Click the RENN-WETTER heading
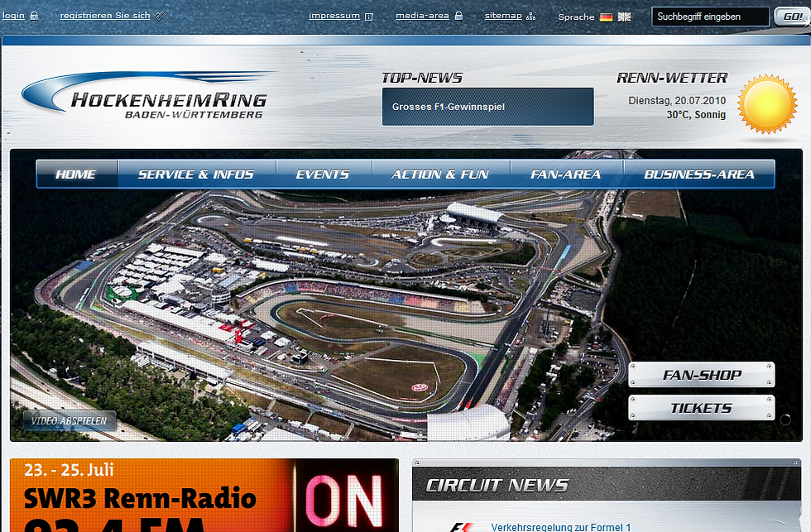811x532 pixels. coord(672,78)
